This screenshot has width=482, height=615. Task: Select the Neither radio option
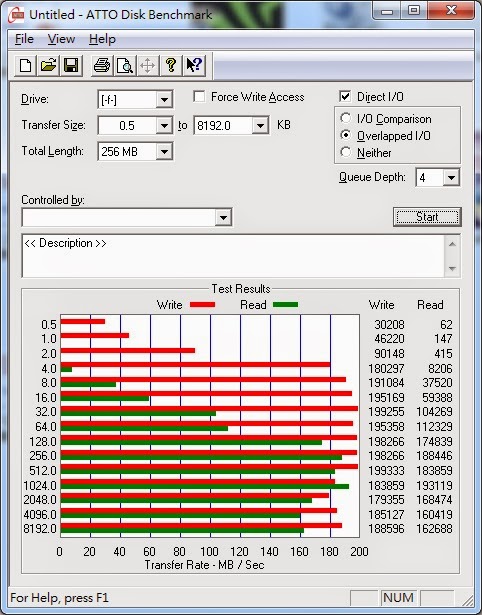tap(346, 152)
